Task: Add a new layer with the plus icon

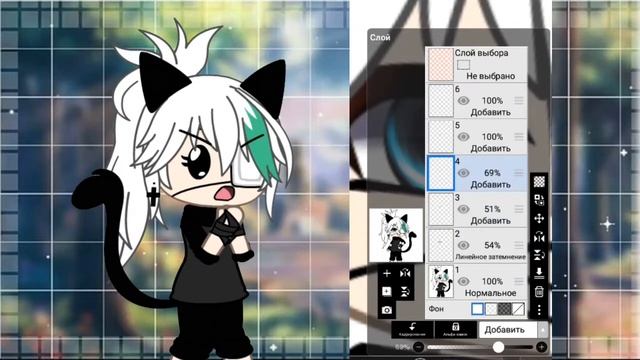Action: pos(387,273)
